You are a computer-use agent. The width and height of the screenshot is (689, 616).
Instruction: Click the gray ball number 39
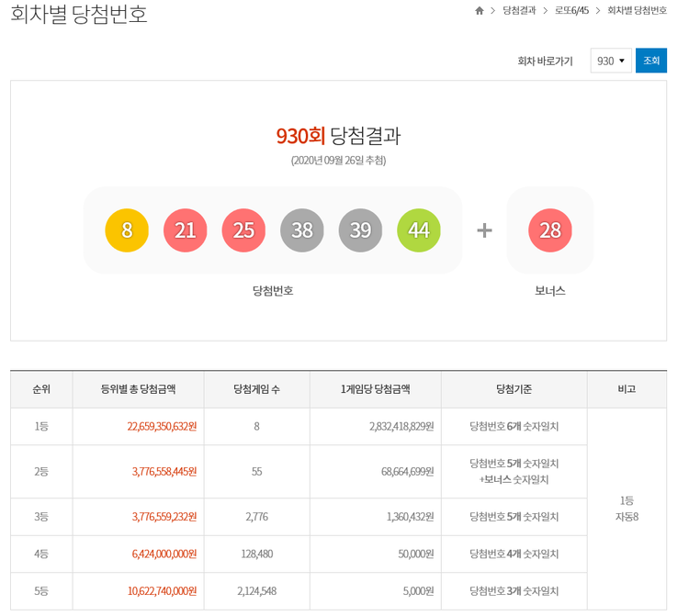pos(360,230)
